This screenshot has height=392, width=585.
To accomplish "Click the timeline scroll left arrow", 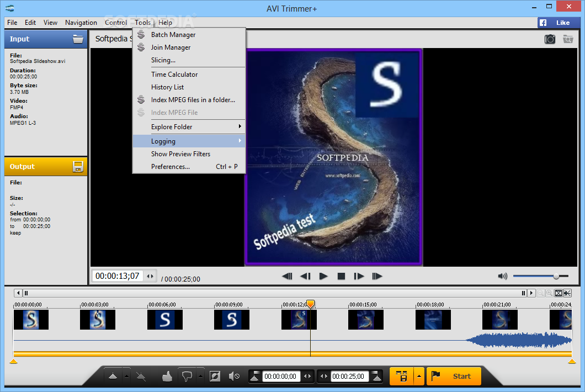I will tap(18, 293).
